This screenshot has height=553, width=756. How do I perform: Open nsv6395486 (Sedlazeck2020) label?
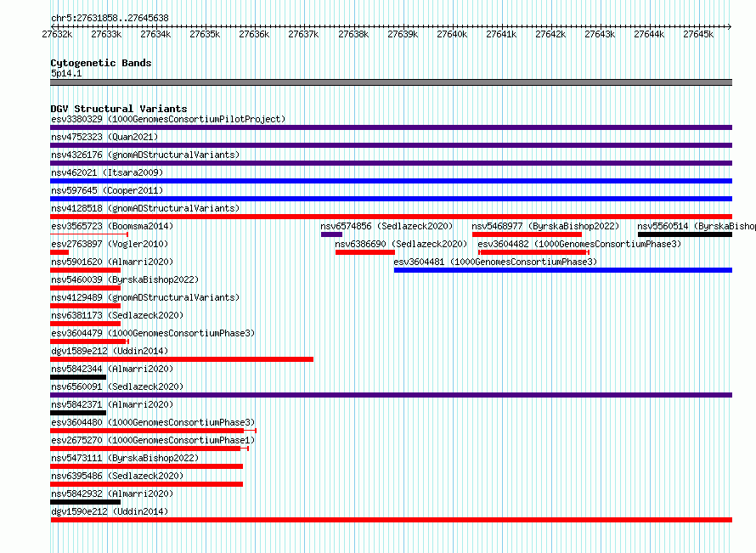tap(117, 476)
